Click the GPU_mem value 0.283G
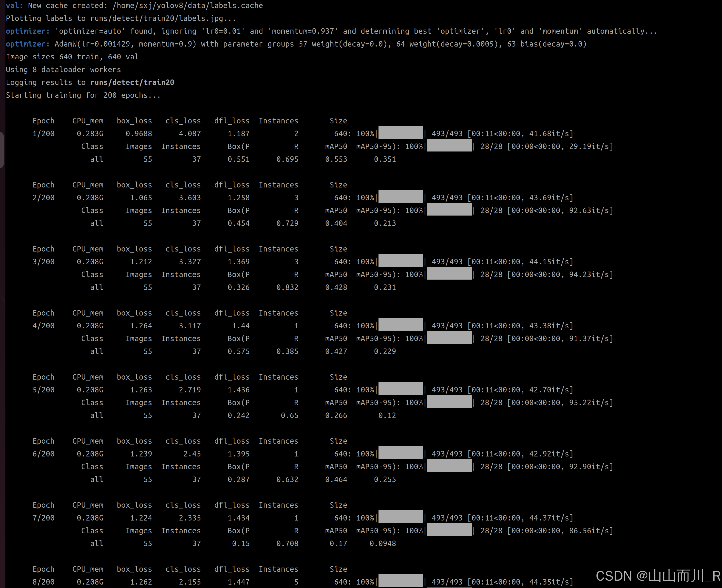Screen dimensions: 722x588 click(90, 134)
